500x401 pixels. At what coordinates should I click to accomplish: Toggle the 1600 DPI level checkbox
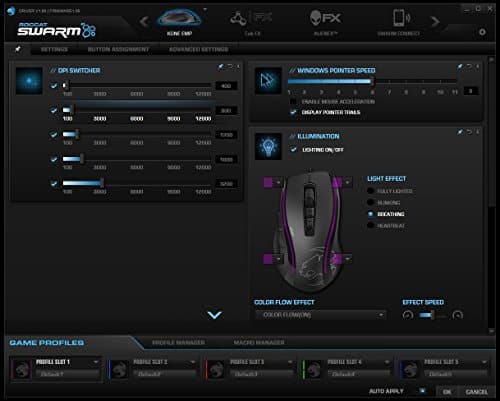pos(54,159)
